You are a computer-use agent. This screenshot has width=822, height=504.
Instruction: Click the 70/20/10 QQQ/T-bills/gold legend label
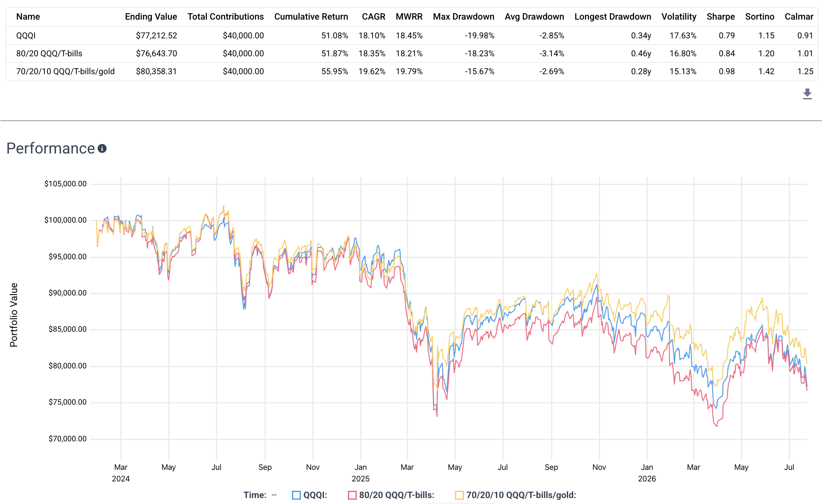click(521, 495)
